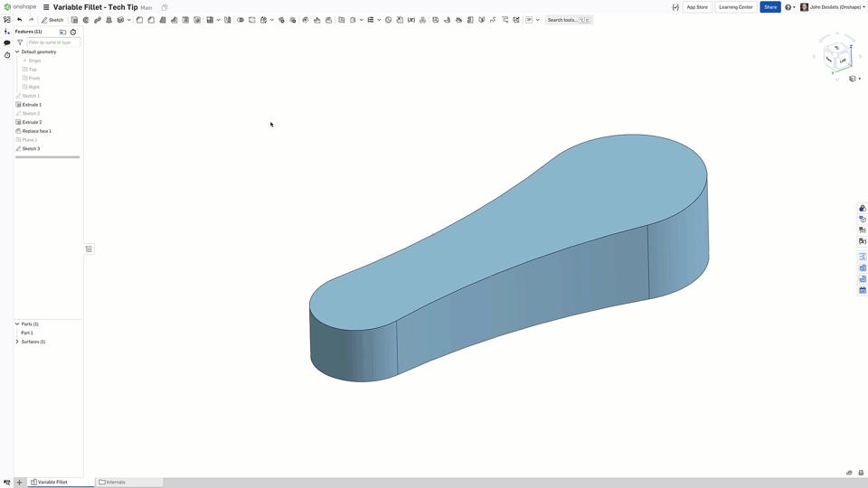Click the blue Share button
The height and width of the screenshot is (488, 868).
tap(769, 7)
